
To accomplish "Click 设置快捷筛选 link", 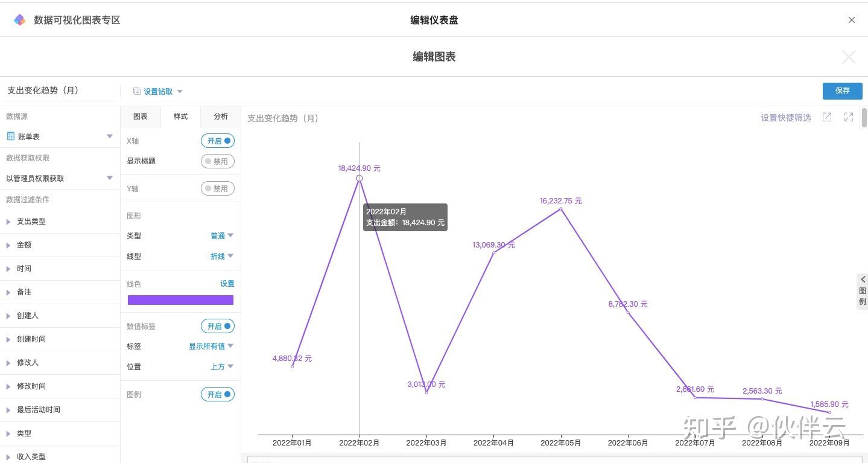I will tap(785, 118).
